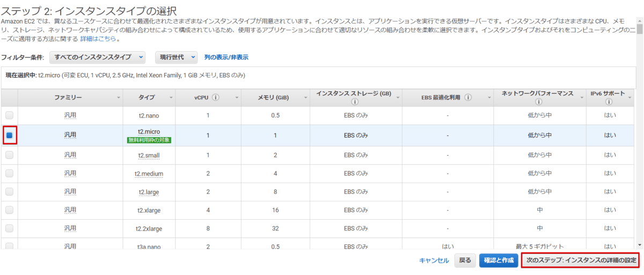The image size is (644, 275).
Task: Click はい IPv6 value in t2.large row
Action: 610,192
